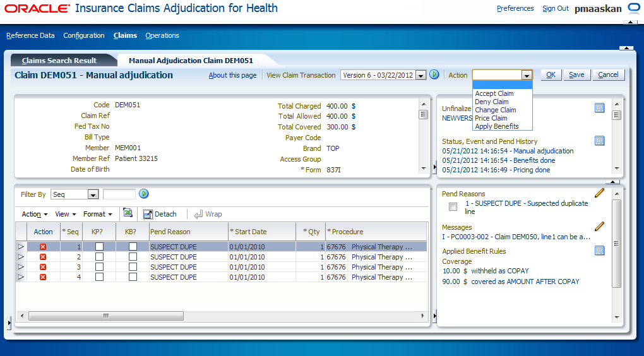Expand row details for Seq 2
The height and width of the screenshot is (356, 644).
click(x=21, y=257)
